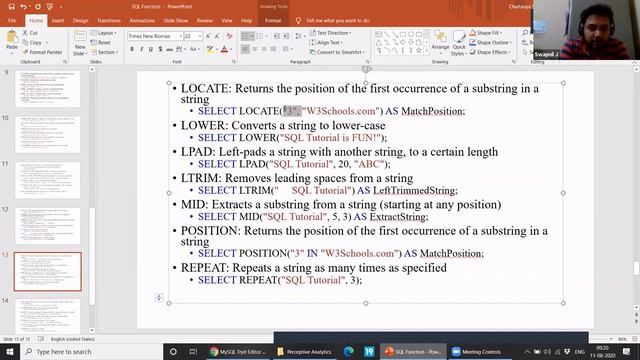This screenshot has width=640, height=360.
Task: Decrease the list indent level
Action: (277, 36)
